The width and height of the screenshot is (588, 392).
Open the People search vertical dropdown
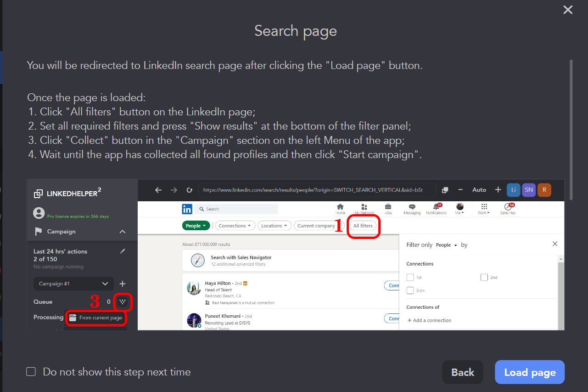196,226
